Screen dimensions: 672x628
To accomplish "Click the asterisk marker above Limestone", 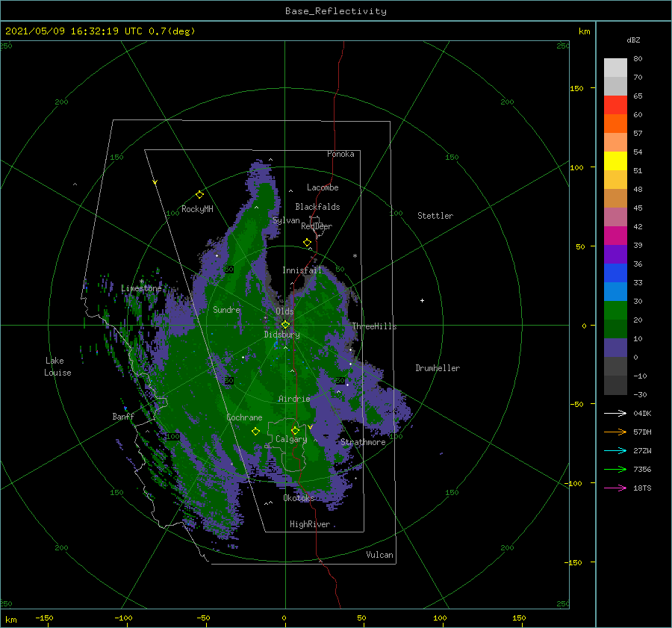I will (141, 282).
